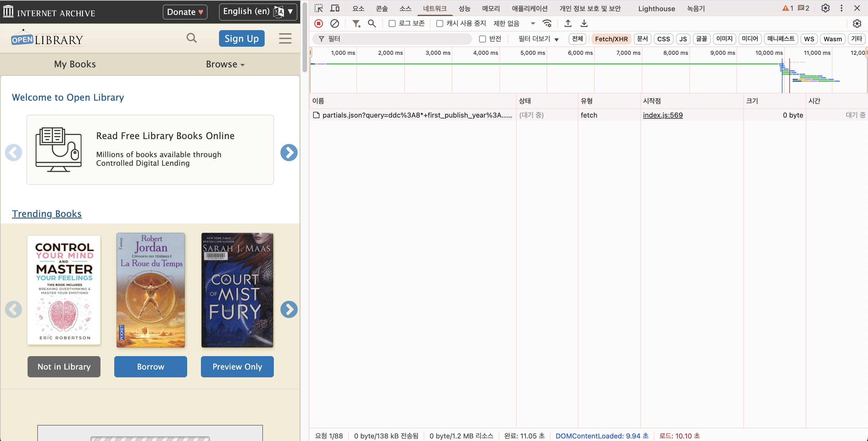Screen dimensions: 868x441
Task: Open network search magnifier in DevTools
Action: tap(372, 24)
